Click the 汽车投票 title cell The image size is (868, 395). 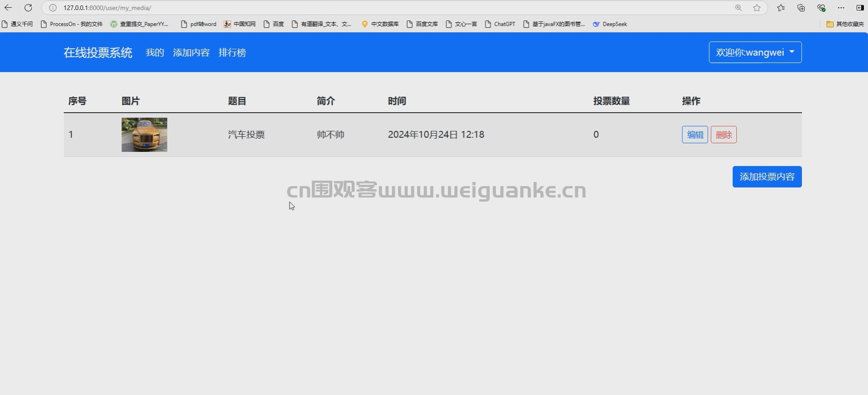coord(247,135)
